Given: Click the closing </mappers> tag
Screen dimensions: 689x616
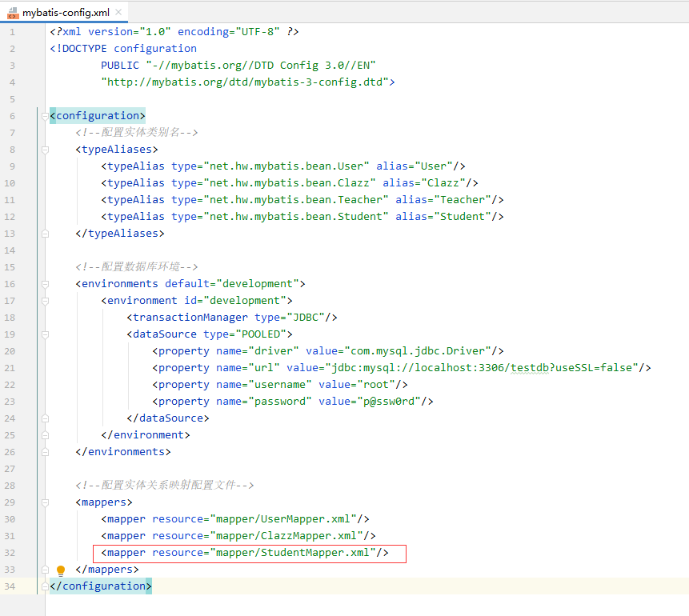Looking at the screenshot, I should 107,570.
